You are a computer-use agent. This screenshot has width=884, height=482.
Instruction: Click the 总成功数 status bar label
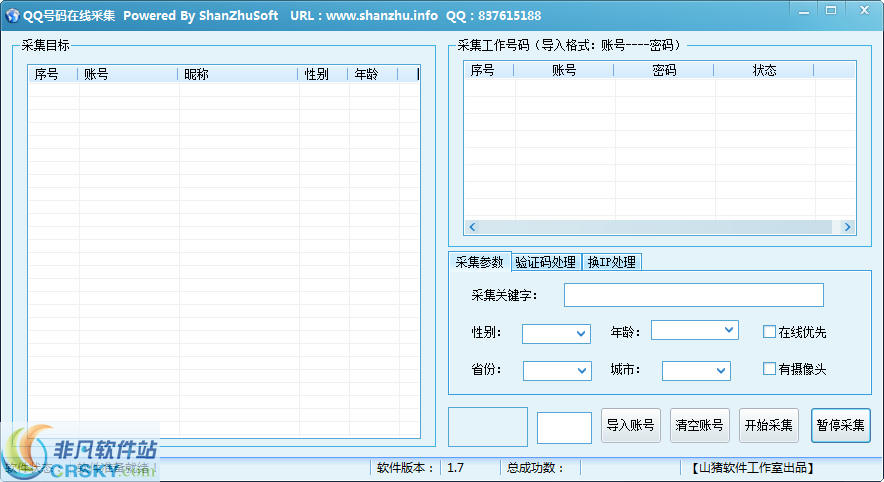pos(535,468)
